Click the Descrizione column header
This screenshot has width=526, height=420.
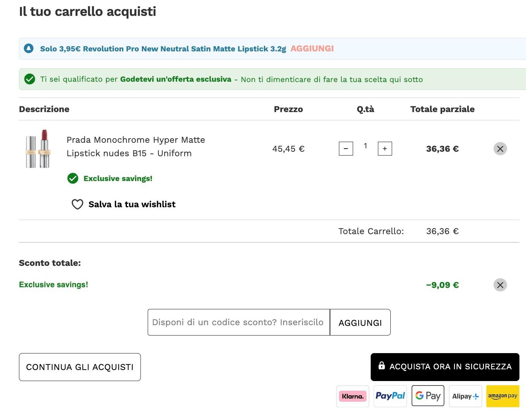44,109
